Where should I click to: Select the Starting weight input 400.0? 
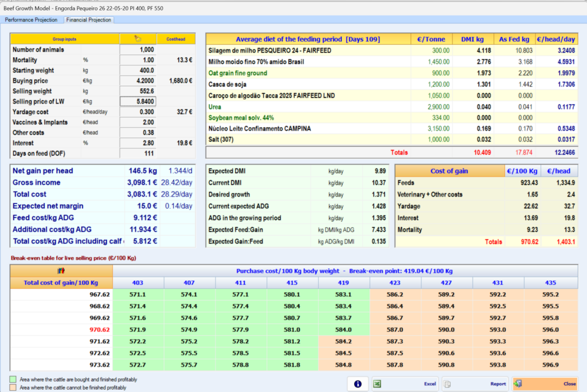(x=138, y=70)
